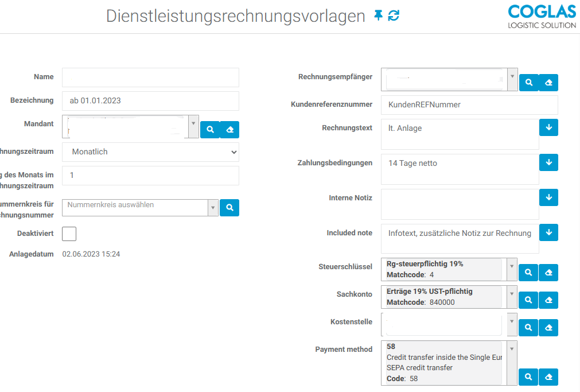Search Rechnungsempfänger with magnifier button
Image resolution: width=580 pixels, height=392 pixels.
pyautogui.click(x=529, y=83)
